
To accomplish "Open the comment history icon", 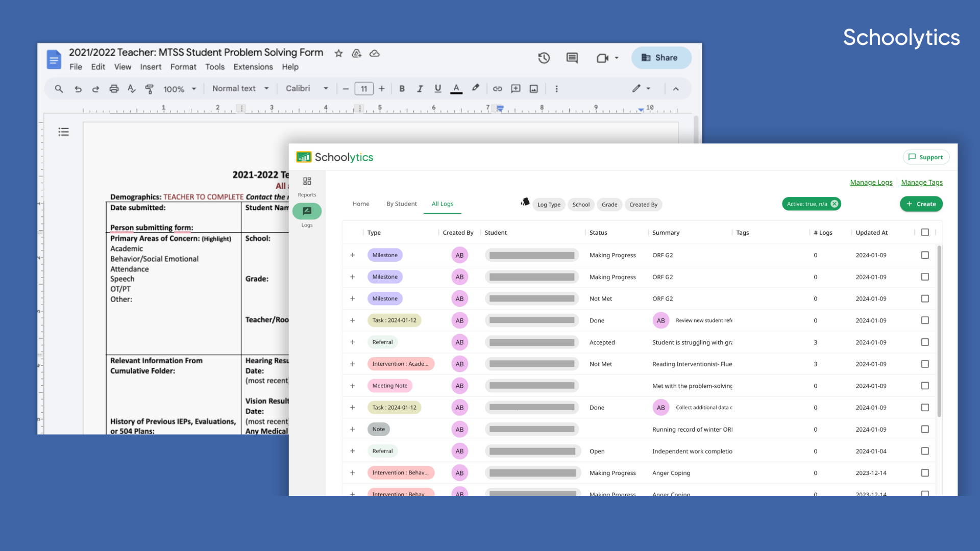I will [571, 58].
